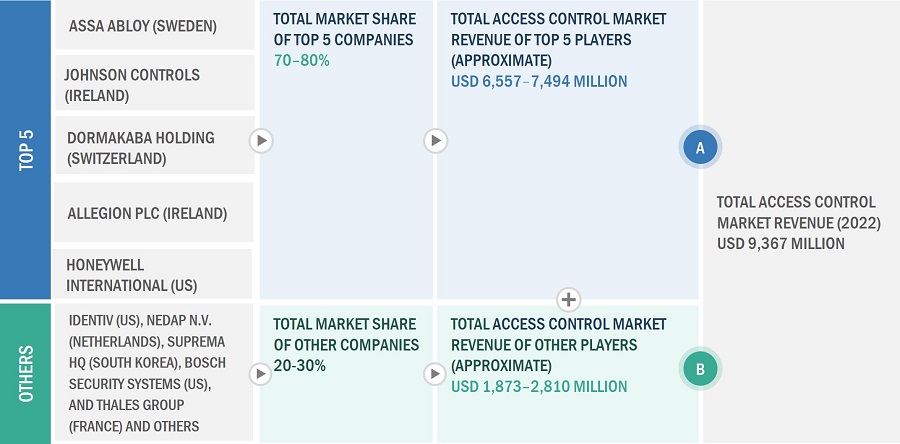Click the USD 1,873–2,810 million figure

(x=539, y=386)
